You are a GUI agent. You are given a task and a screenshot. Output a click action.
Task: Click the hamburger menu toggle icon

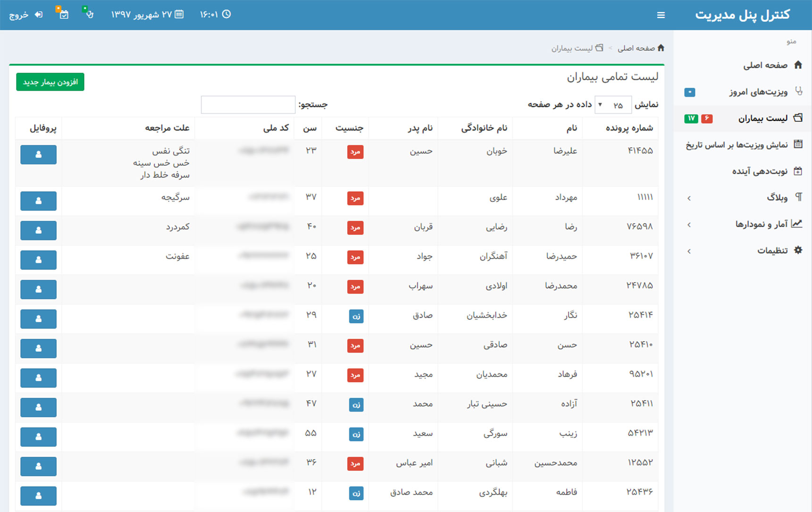tap(661, 15)
